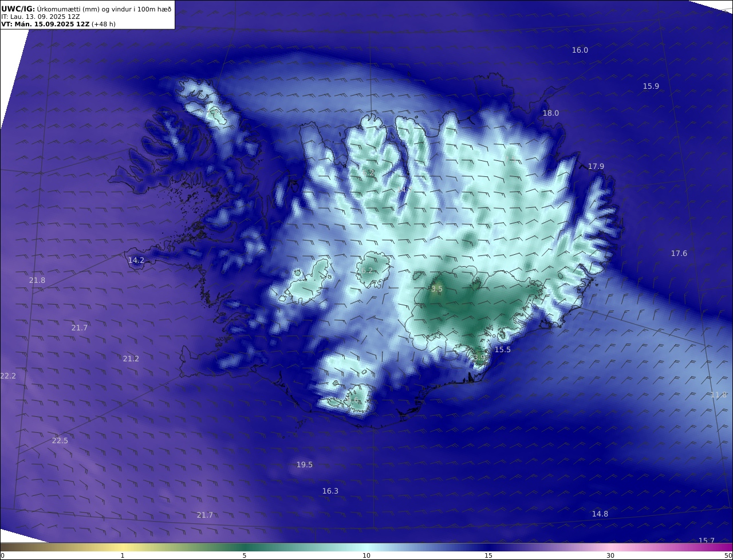Click the color scale tick label 15
Viewport: 733px width, 560px height.
click(488, 556)
